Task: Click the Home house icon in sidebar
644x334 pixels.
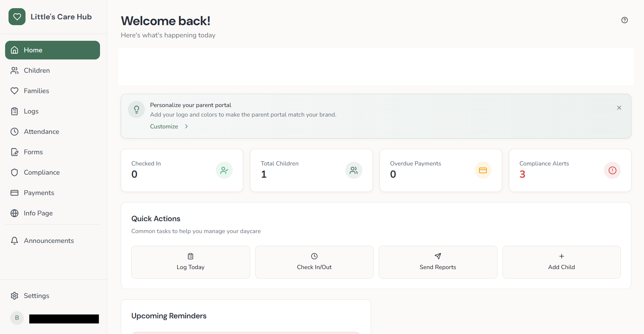Action: pyautogui.click(x=14, y=50)
